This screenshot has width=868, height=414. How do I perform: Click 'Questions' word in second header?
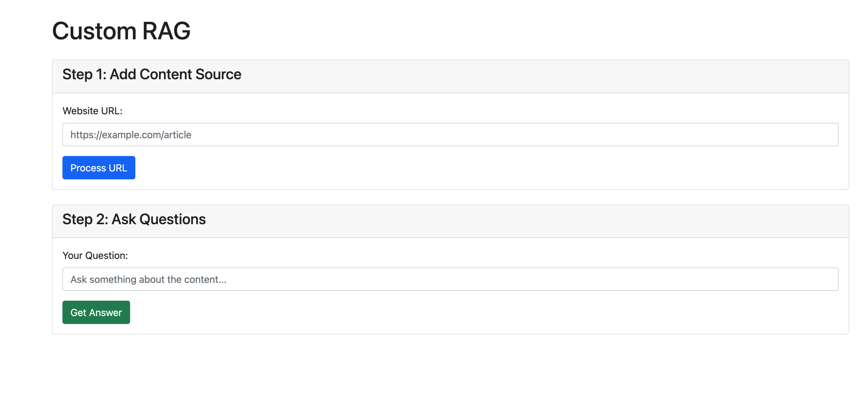172,219
